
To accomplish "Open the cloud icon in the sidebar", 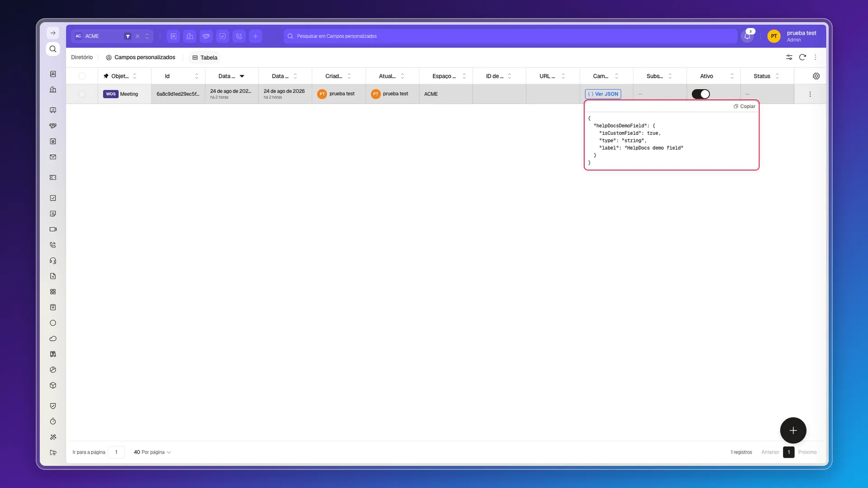I will pos(53,338).
